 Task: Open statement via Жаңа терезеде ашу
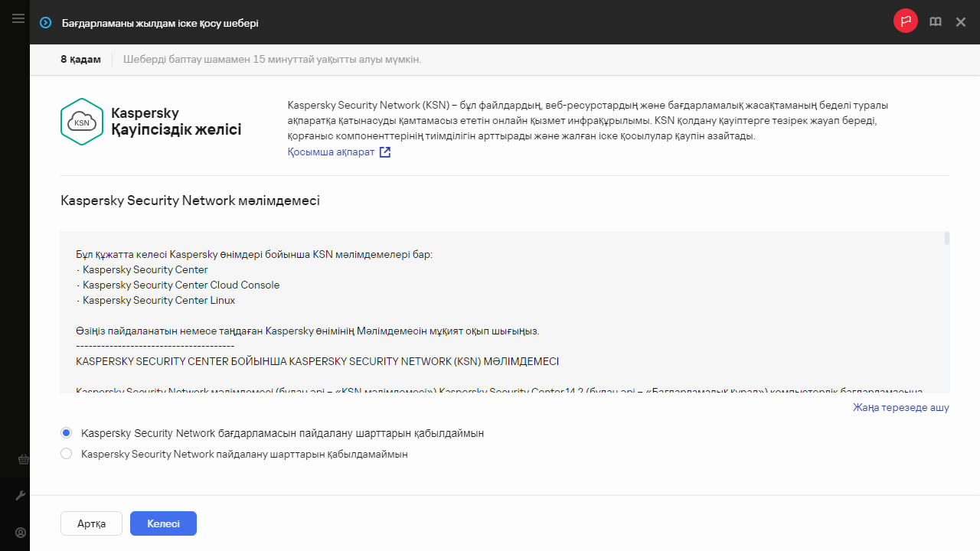[x=900, y=407]
